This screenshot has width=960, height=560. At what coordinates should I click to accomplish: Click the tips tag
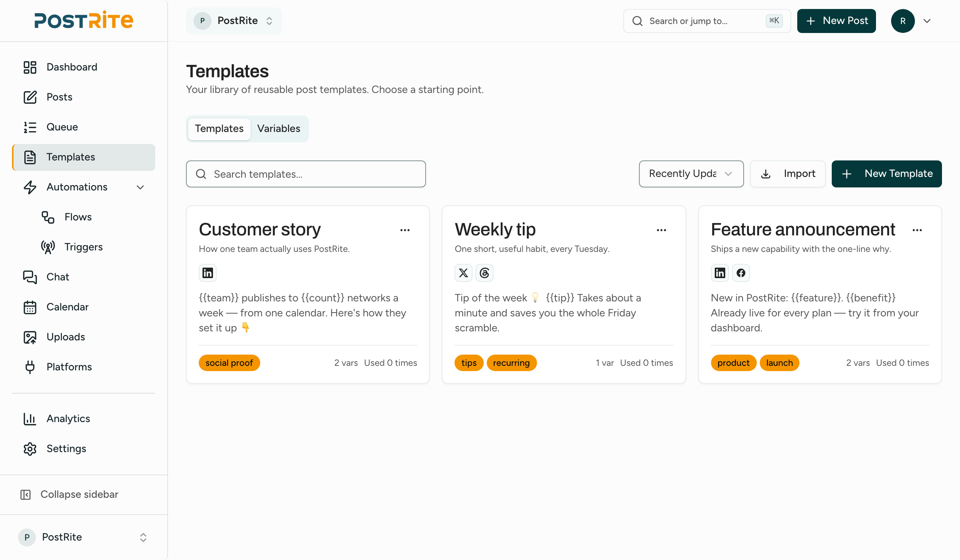pos(469,363)
